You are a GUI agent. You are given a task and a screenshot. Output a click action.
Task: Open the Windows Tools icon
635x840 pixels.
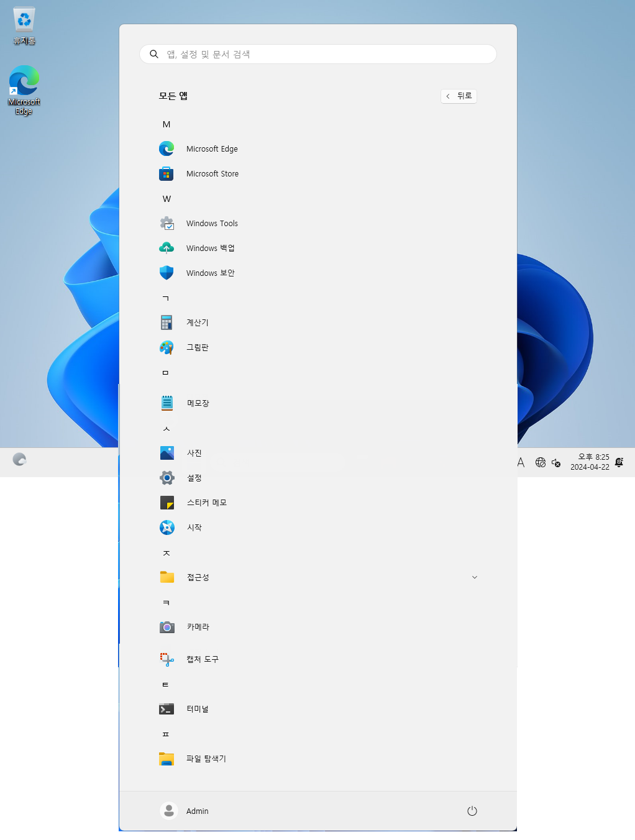tap(167, 223)
